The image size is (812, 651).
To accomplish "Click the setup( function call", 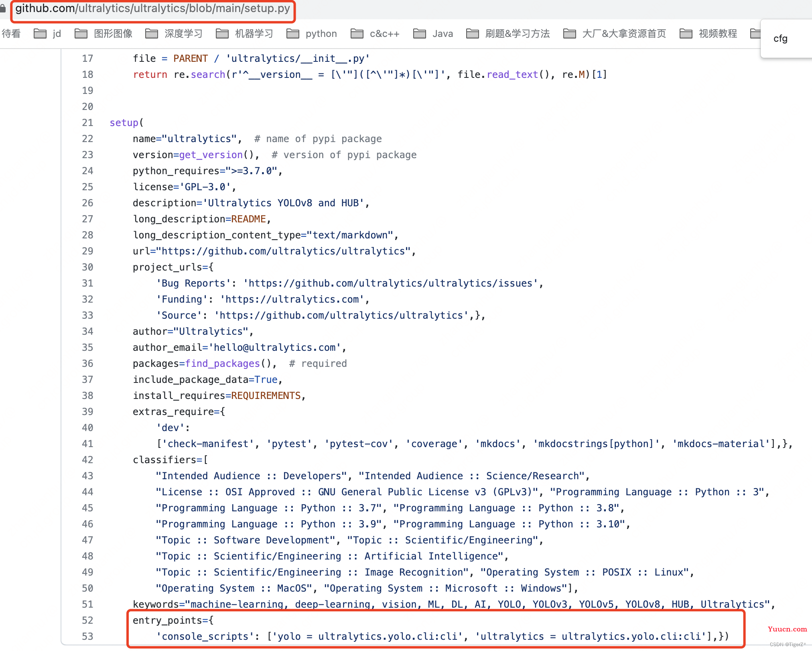I will click(126, 123).
